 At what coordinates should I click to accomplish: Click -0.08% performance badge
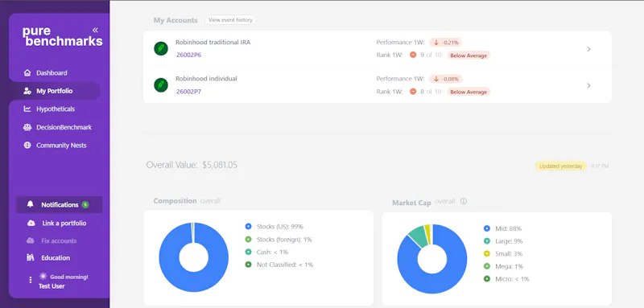click(x=446, y=79)
